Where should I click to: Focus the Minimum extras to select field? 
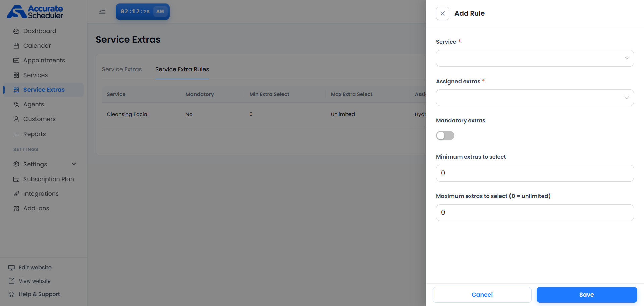535,173
